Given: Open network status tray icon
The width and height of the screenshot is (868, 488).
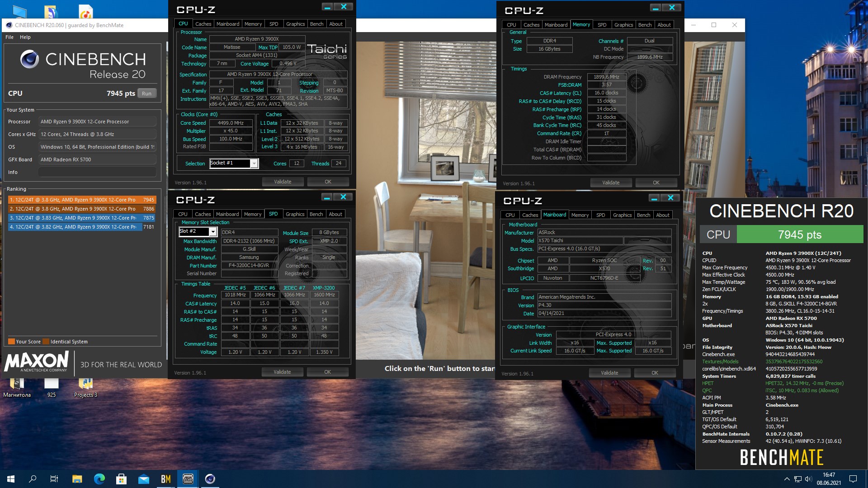Looking at the screenshot, I should [798, 479].
